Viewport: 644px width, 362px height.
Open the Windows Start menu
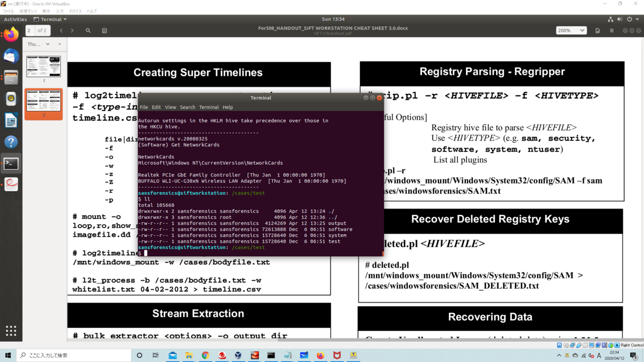pos(8,356)
